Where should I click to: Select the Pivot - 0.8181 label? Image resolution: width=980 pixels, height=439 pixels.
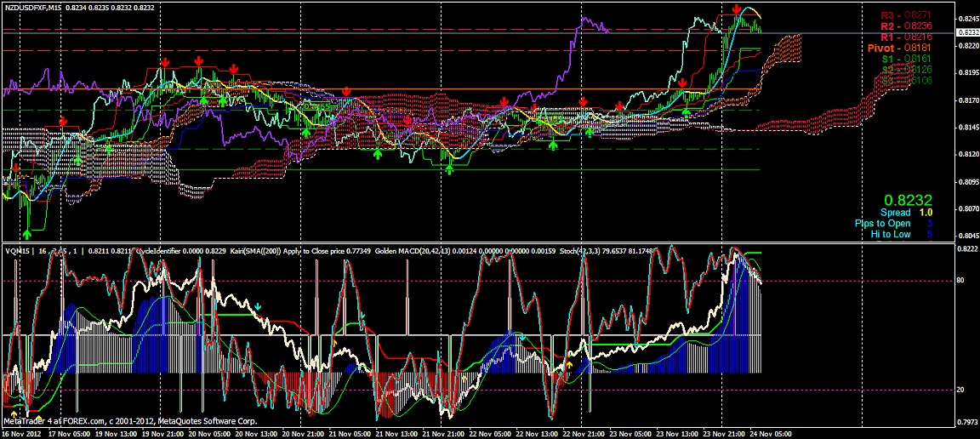tap(901, 48)
